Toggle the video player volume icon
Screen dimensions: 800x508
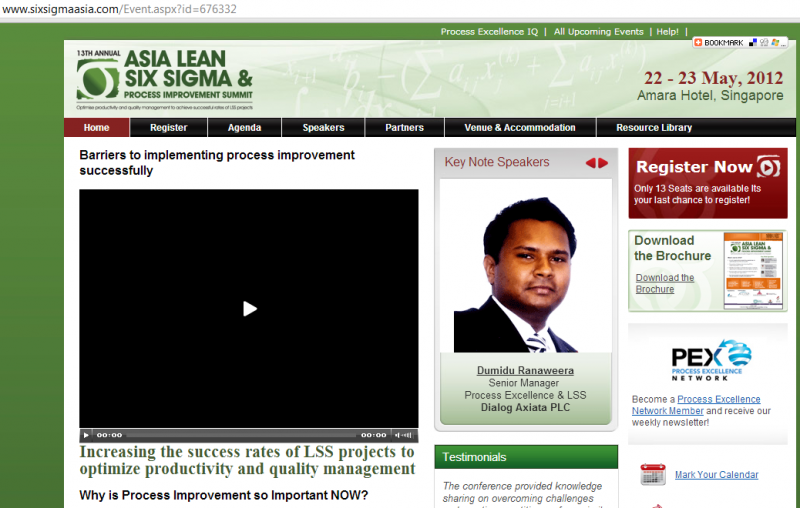[403, 435]
